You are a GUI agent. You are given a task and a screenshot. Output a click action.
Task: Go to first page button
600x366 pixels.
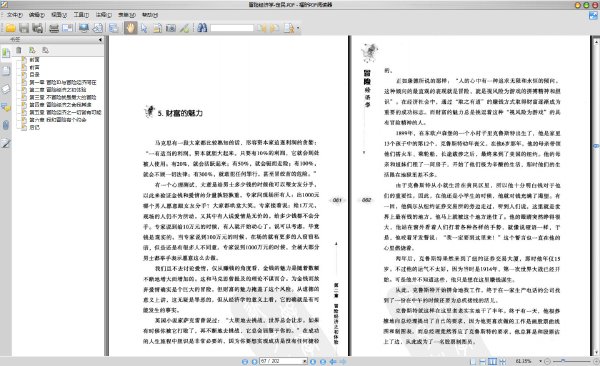click(245, 361)
